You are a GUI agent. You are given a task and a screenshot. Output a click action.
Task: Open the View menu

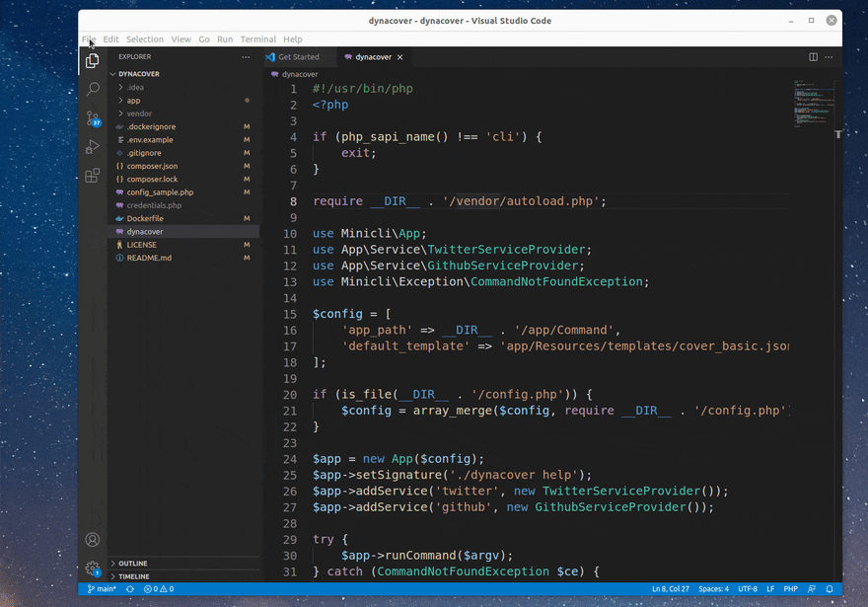[x=181, y=39]
